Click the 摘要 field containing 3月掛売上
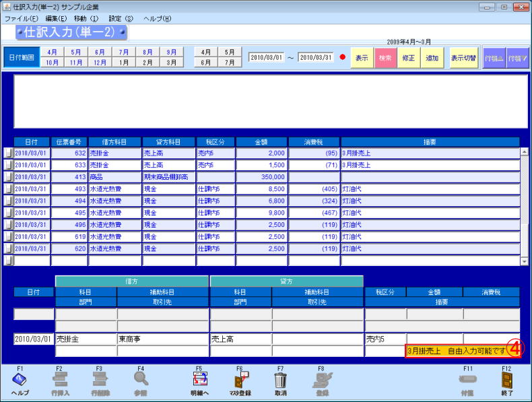The image size is (532, 402). pos(463,351)
